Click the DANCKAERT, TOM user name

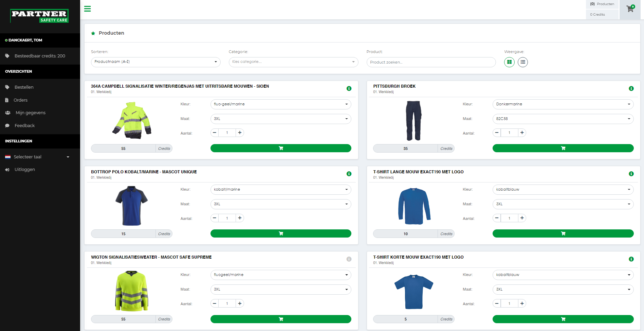coord(25,40)
